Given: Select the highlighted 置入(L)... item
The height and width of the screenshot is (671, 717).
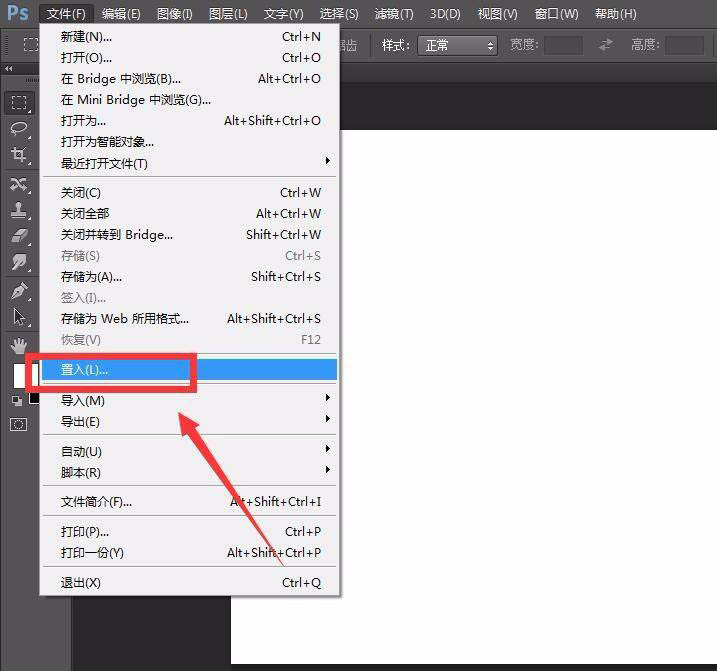Looking at the screenshot, I should click(189, 370).
